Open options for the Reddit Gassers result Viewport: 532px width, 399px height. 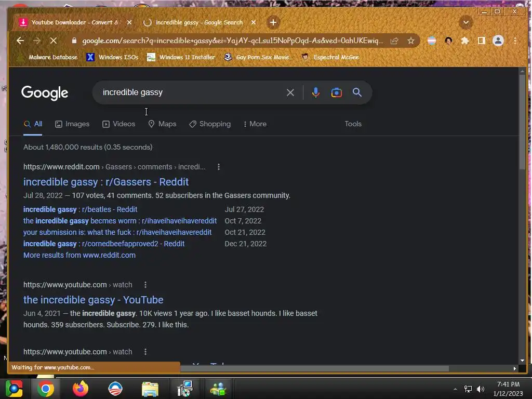(219, 167)
